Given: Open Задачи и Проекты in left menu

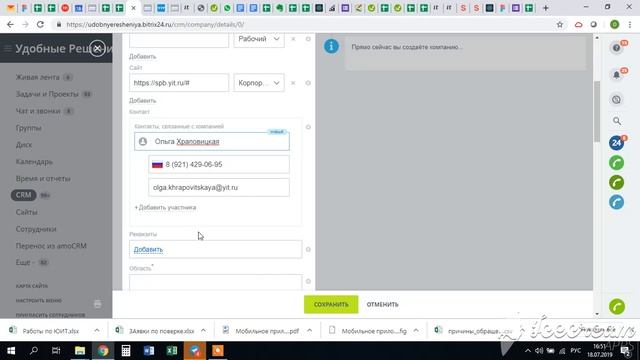Looking at the screenshot, I should (47, 94).
